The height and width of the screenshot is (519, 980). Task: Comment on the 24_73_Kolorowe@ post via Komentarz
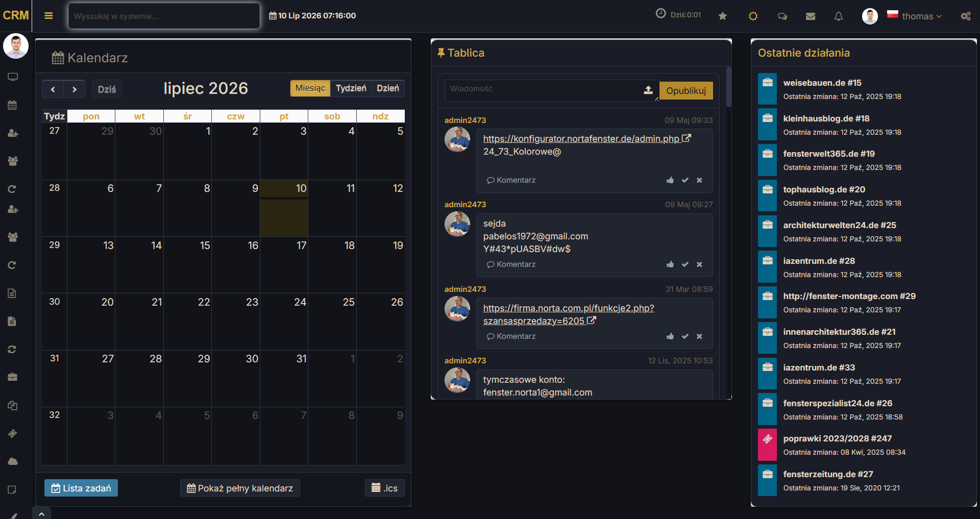coord(511,180)
